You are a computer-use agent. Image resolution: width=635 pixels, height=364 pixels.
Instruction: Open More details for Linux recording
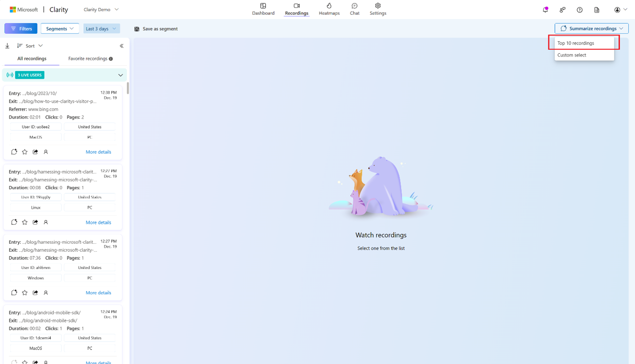[x=98, y=222]
